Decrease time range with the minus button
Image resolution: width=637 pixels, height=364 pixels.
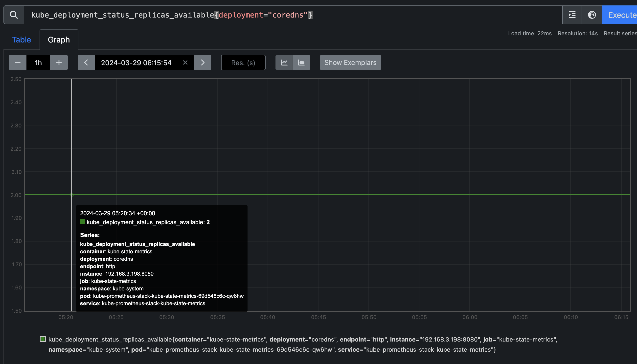[x=18, y=62]
